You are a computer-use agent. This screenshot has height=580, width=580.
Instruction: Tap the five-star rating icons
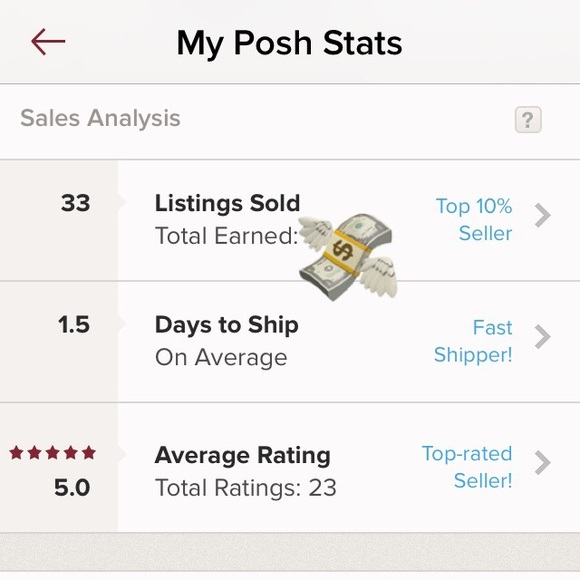[x=53, y=453]
